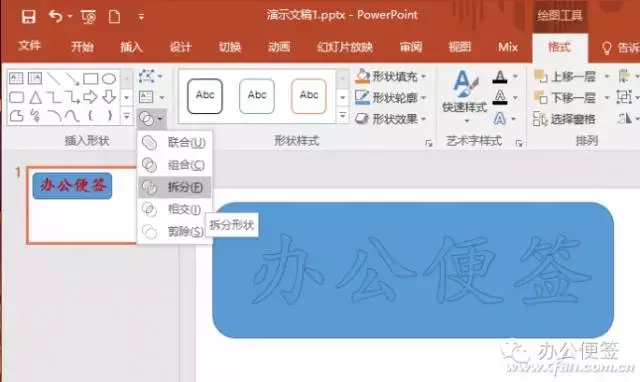Select the arrow line shape

(x=72, y=78)
